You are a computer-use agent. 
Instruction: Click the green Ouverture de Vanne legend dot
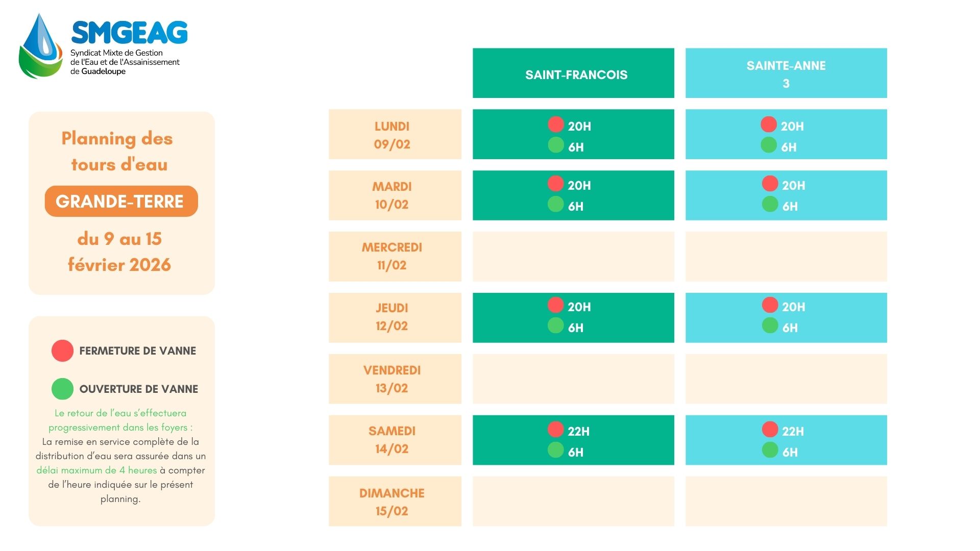pos(62,389)
